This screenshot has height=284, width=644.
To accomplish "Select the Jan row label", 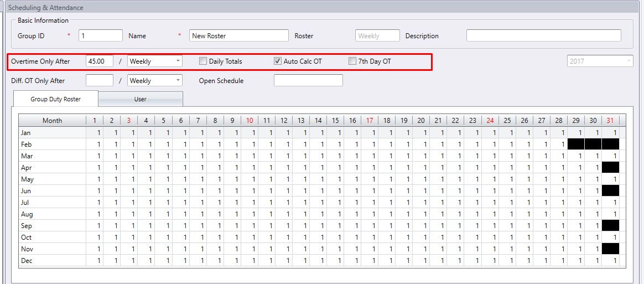I will [x=52, y=133].
